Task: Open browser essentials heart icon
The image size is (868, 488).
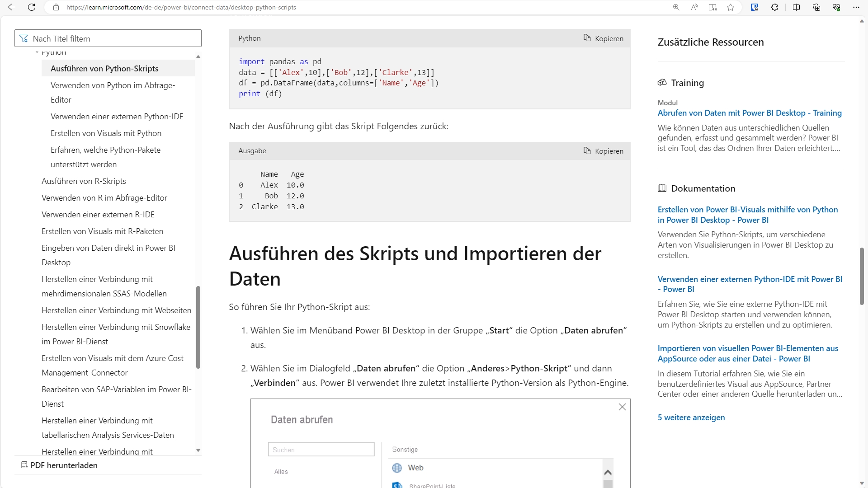Action: click(836, 7)
